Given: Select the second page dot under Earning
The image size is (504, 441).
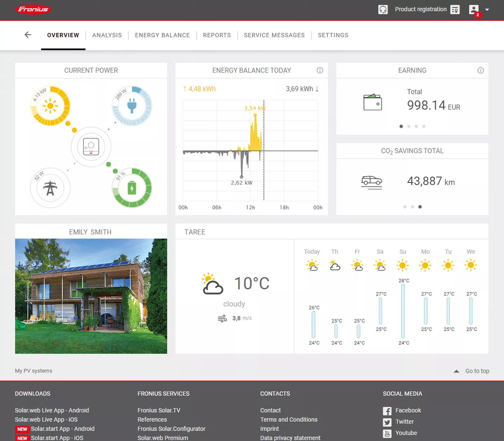Looking at the screenshot, I should pyautogui.click(x=409, y=126).
